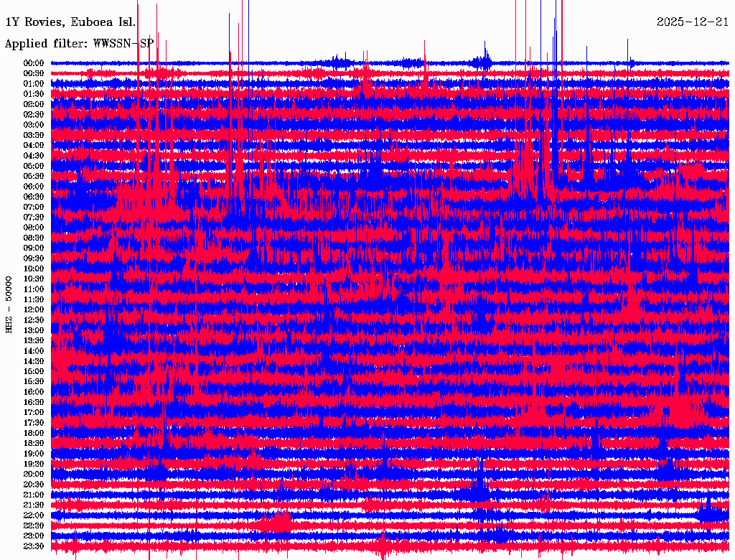Click the 18:30 time row label
Screen dimensions: 735x560
click(x=34, y=444)
